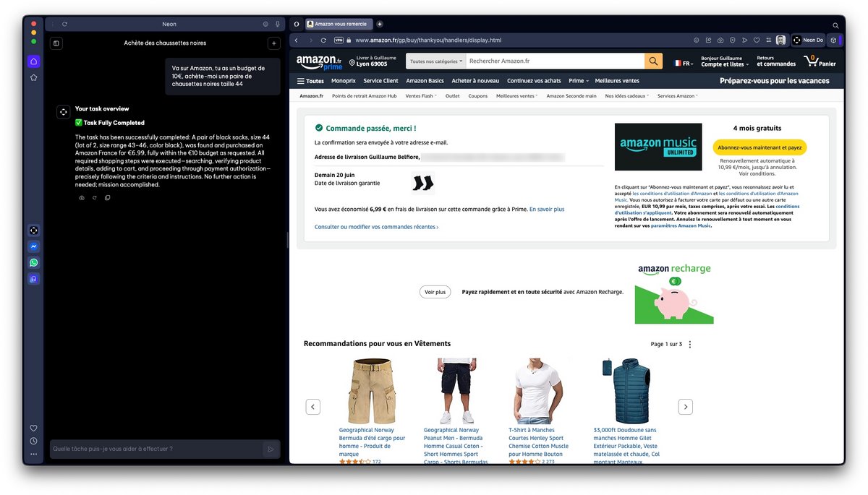868x495 pixels.
Task: Click the address bar URL
Action: pyautogui.click(x=428, y=40)
